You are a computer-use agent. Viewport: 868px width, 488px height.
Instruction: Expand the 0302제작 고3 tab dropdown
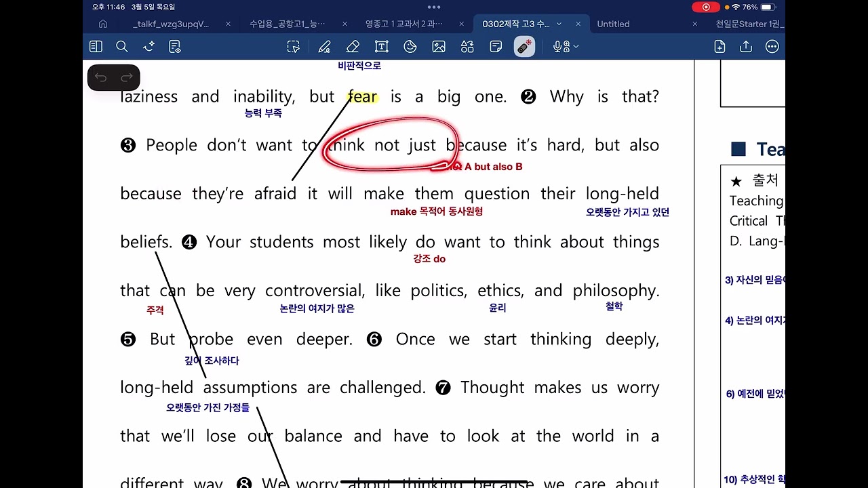tap(559, 24)
